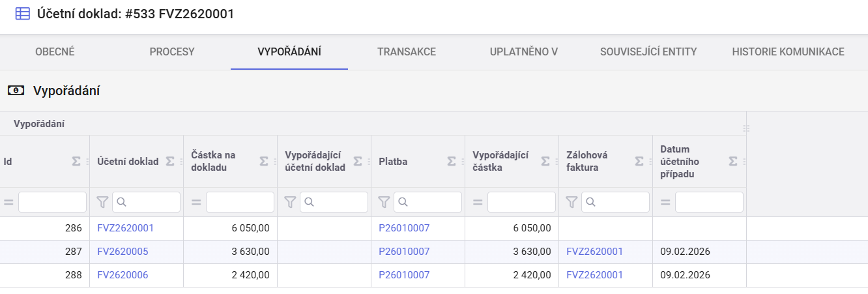Click sigma icon in Platba column header
This screenshot has width=868, height=294.
point(452,162)
